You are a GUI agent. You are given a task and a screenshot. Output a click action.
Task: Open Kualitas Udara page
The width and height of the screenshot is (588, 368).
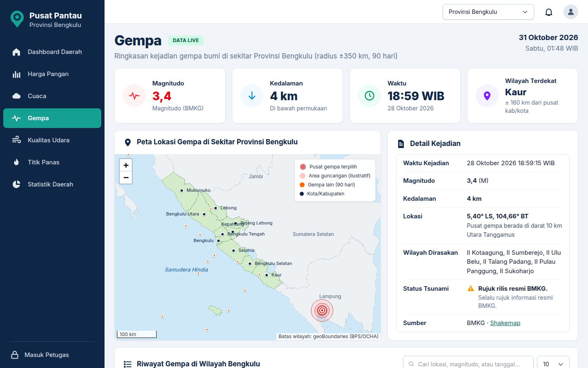click(52, 140)
